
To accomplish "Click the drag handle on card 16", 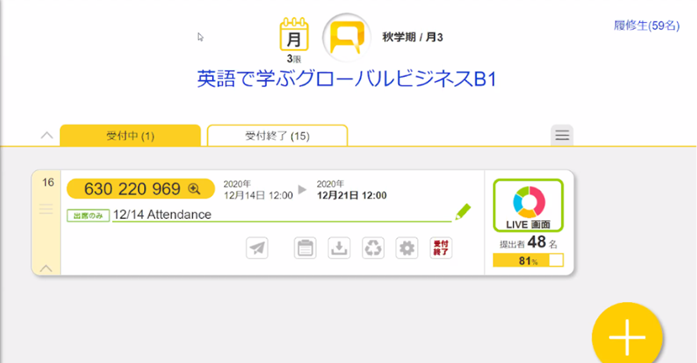I will click(x=46, y=209).
